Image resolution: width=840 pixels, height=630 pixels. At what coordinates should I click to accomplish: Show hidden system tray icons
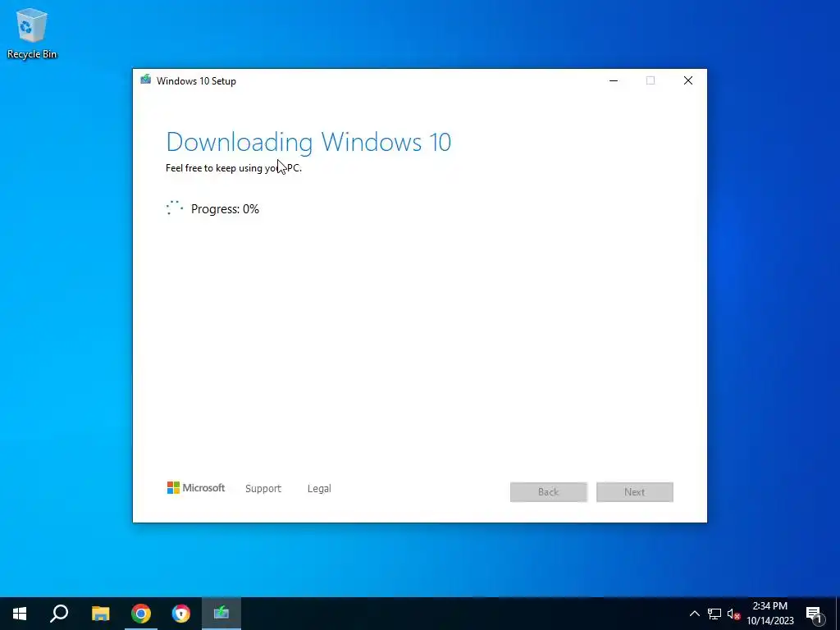694,614
